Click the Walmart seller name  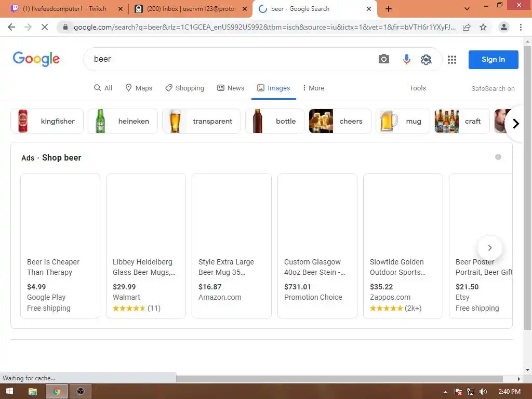pyautogui.click(x=126, y=297)
